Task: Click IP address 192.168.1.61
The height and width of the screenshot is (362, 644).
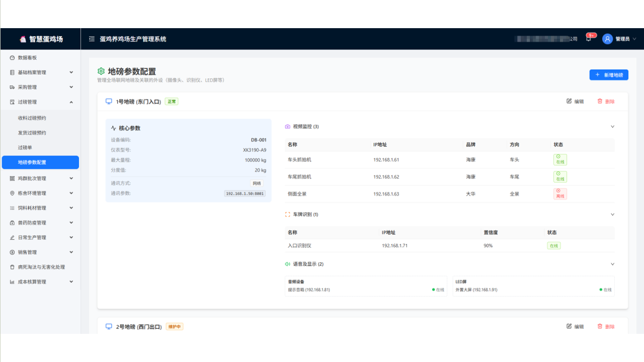Action: pyautogui.click(x=386, y=160)
